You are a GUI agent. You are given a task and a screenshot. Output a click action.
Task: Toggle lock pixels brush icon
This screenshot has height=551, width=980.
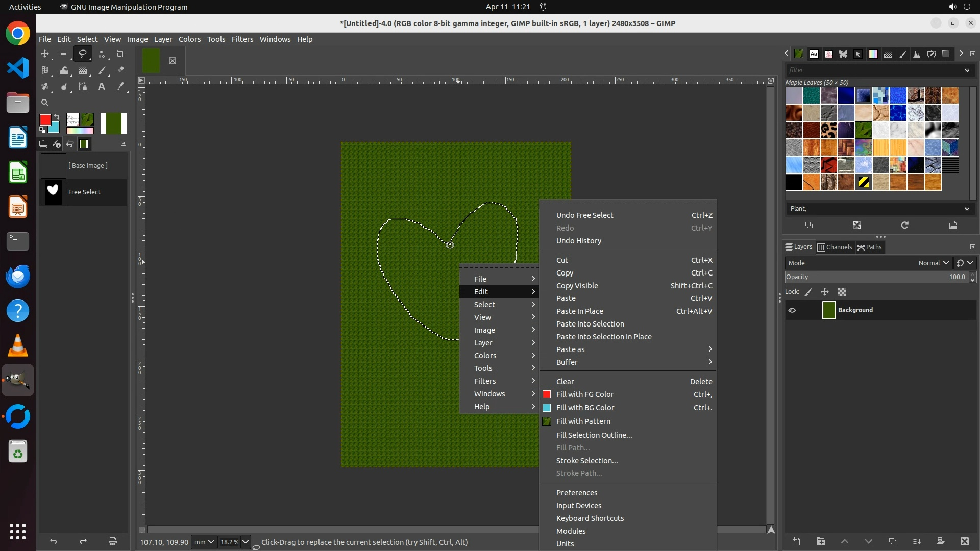(x=808, y=292)
